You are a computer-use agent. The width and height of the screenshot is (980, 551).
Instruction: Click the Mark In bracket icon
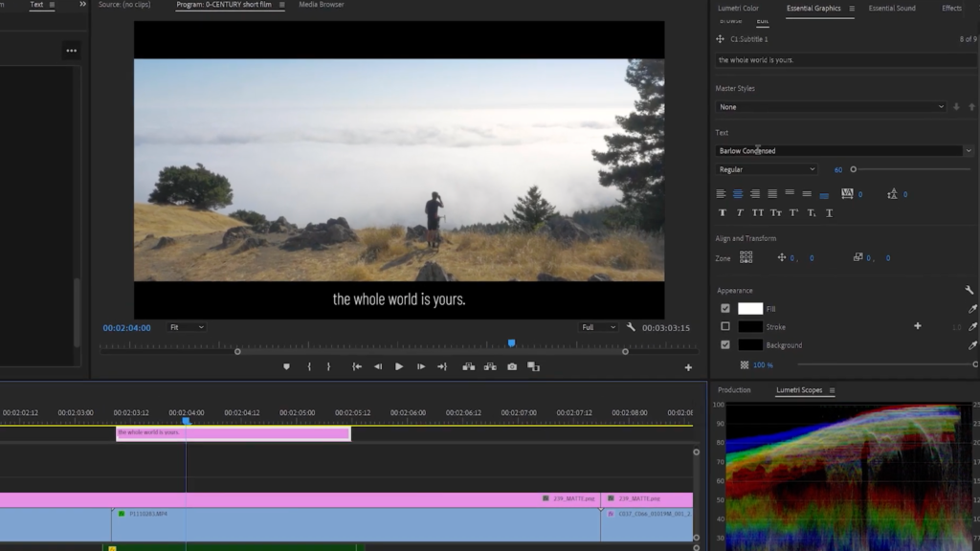point(308,366)
